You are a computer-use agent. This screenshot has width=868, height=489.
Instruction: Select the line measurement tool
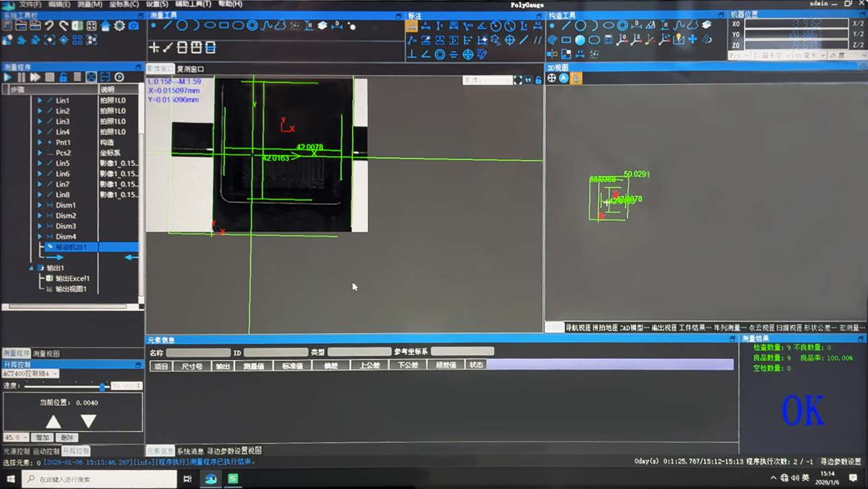click(x=168, y=26)
